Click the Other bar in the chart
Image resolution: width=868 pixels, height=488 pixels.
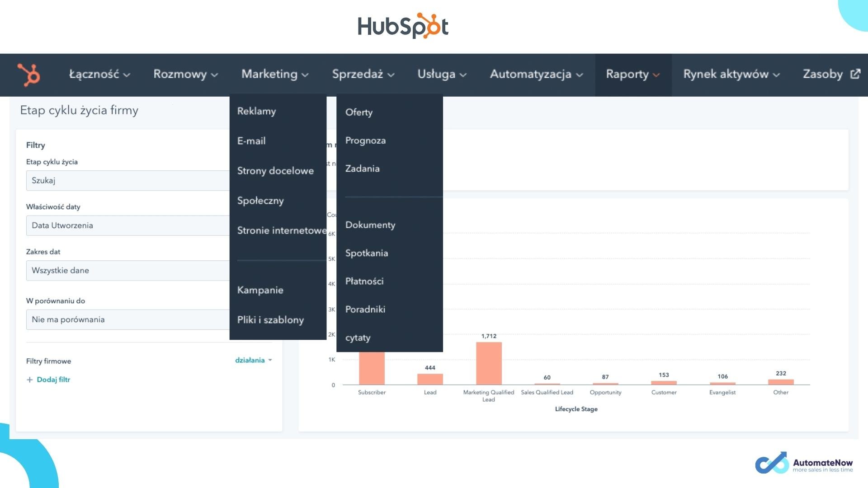point(781,382)
